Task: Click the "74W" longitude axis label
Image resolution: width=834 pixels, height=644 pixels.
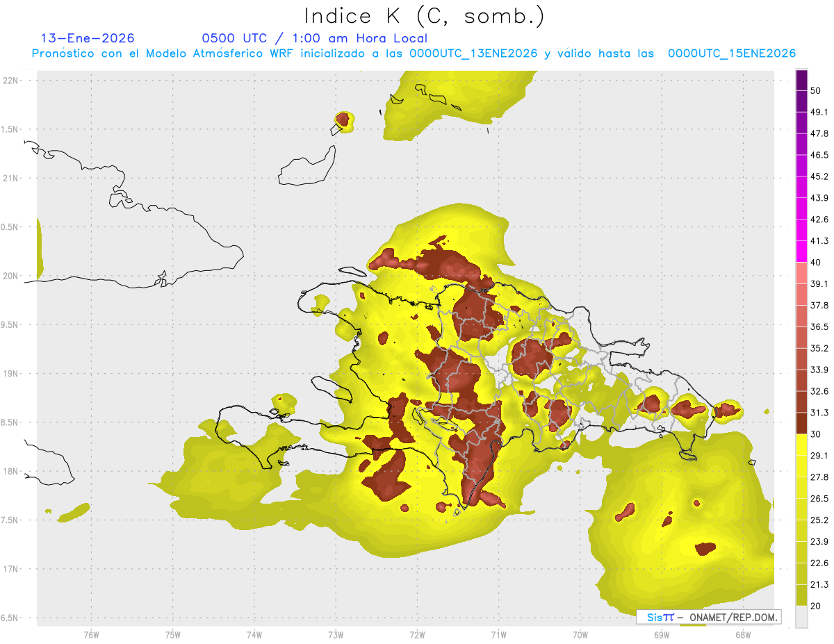Action: [x=254, y=635]
